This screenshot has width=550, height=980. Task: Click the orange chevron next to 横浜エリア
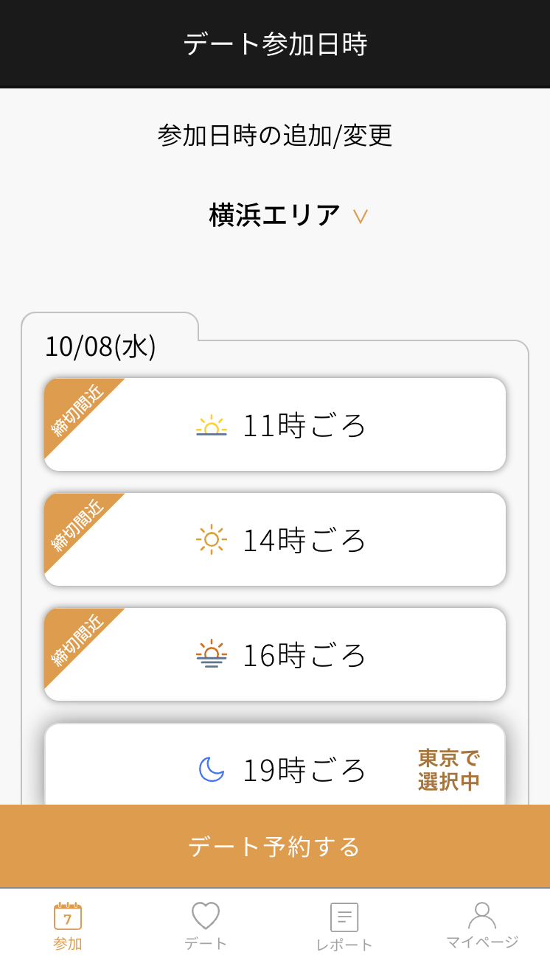[x=360, y=217]
